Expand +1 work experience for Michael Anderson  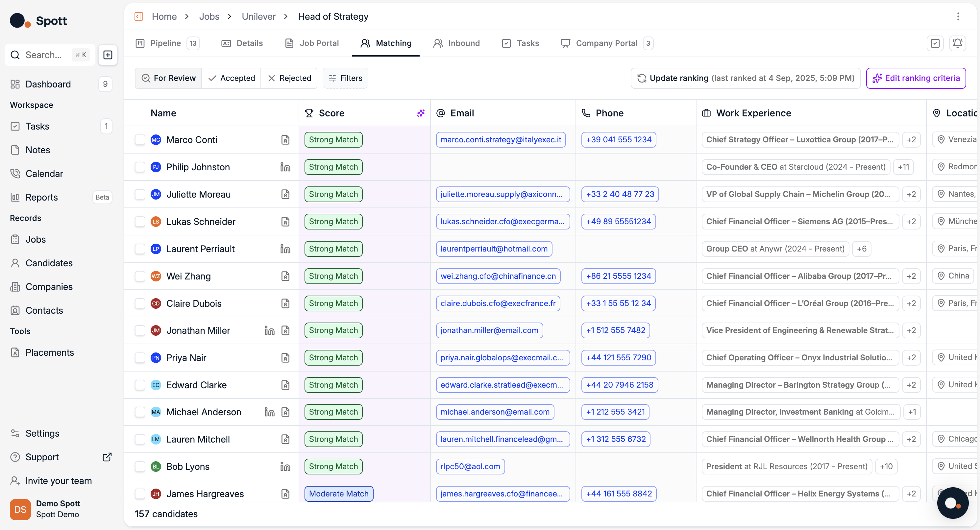(x=912, y=412)
